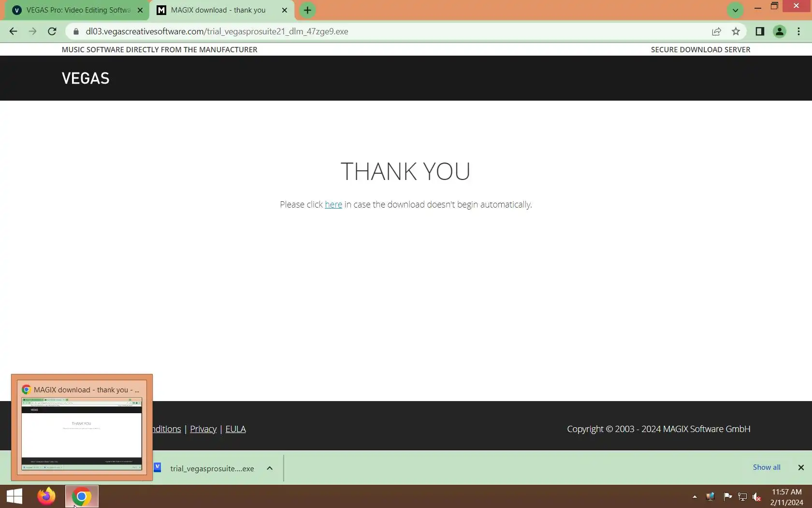Click the Chrome taskbar icon
812x508 pixels.
tap(82, 496)
